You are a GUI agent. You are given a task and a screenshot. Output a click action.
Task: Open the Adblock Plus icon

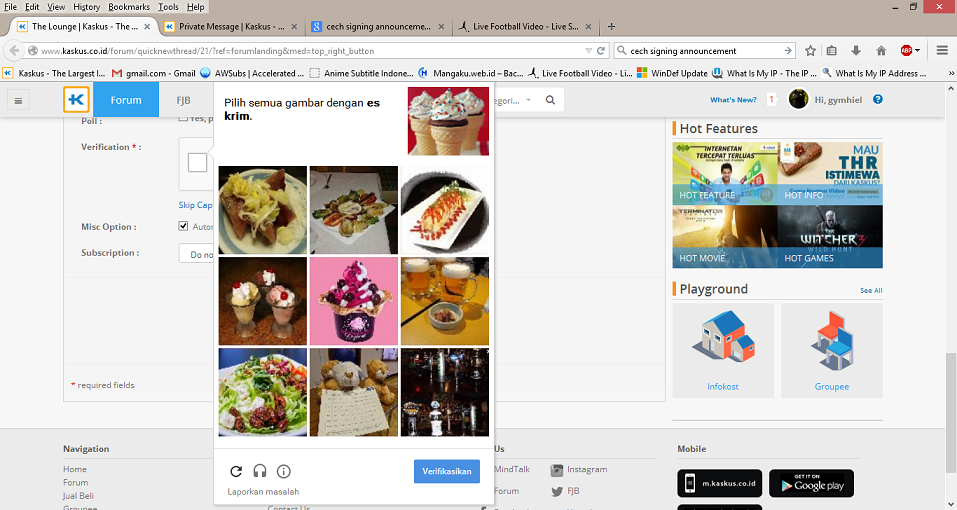[x=907, y=51]
